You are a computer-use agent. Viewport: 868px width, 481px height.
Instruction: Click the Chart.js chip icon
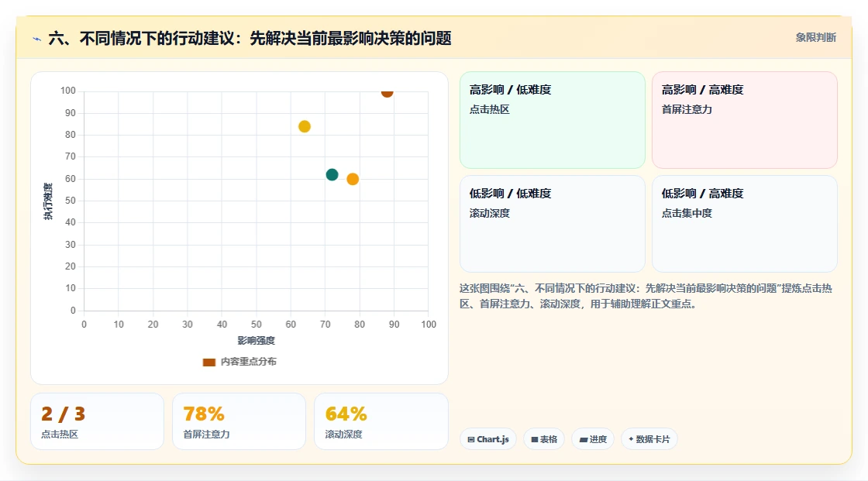[470, 439]
